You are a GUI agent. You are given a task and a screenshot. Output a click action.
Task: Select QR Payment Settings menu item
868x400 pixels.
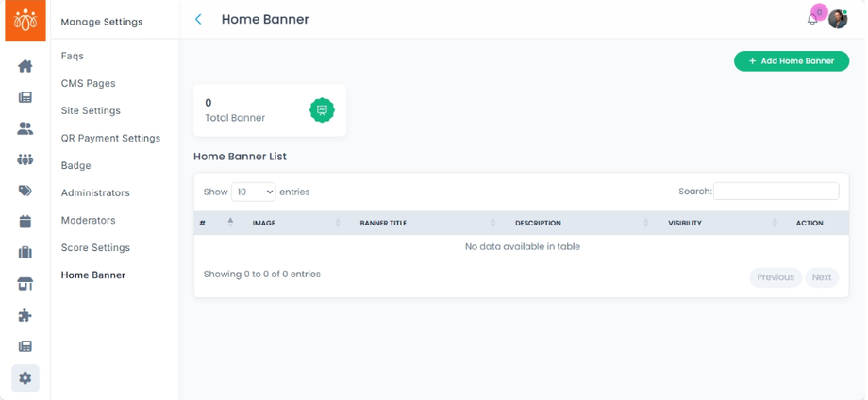(110, 138)
